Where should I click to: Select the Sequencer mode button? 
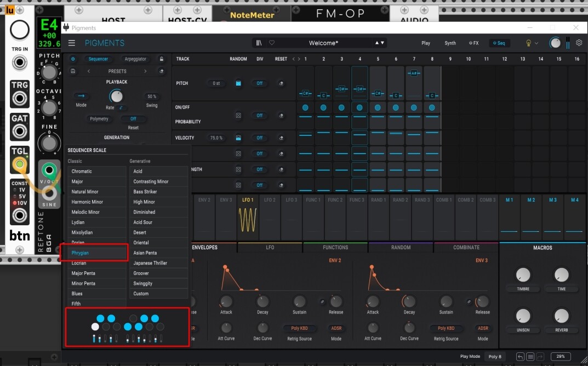tap(98, 59)
